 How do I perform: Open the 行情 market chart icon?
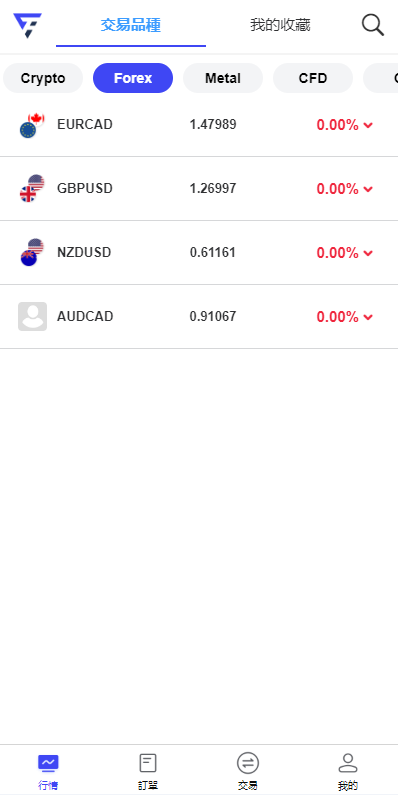(x=48, y=763)
